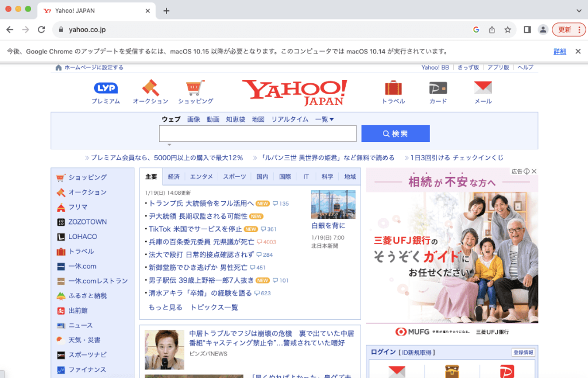This screenshot has height=378, width=588.
Task: Open ふるさと納税 in the sidebar
Action: (87, 296)
